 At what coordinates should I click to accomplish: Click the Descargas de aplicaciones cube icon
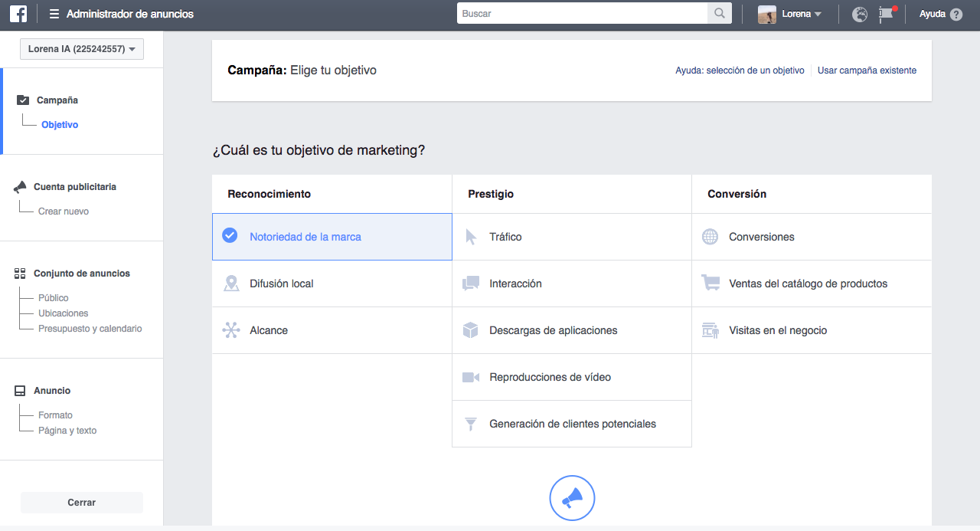click(x=471, y=329)
